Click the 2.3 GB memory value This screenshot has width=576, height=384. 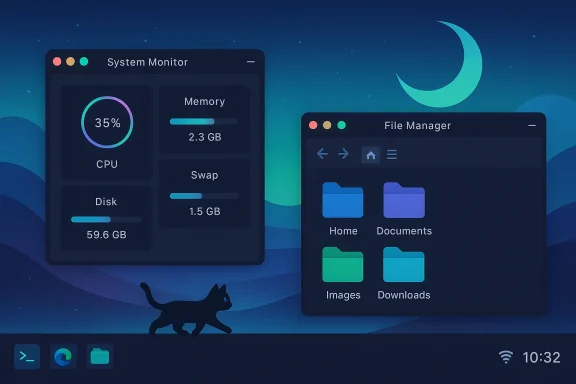tap(205, 137)
